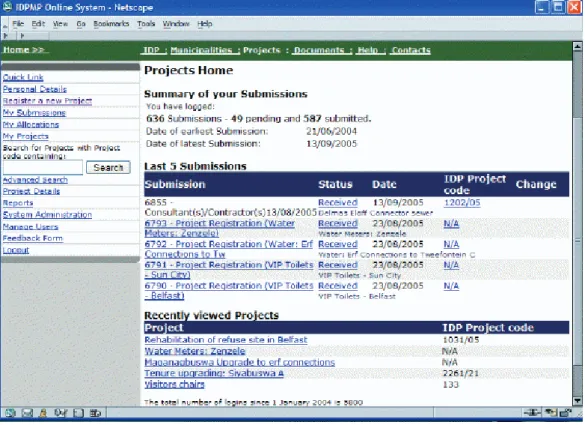Open Feedback Form link
Viewport: 585px width, 425px height.
coord(33,238)
